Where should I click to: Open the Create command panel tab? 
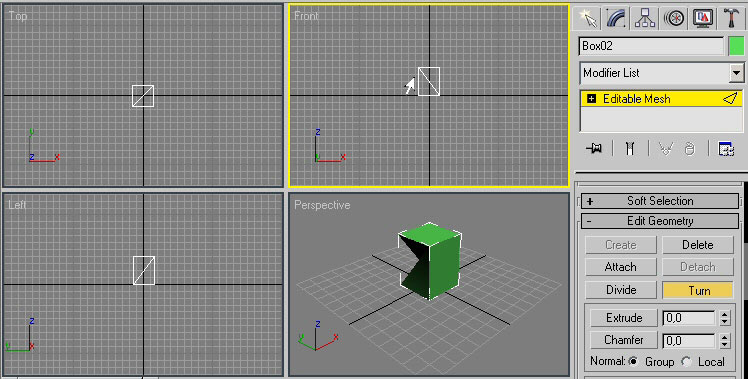pos(587,18)
